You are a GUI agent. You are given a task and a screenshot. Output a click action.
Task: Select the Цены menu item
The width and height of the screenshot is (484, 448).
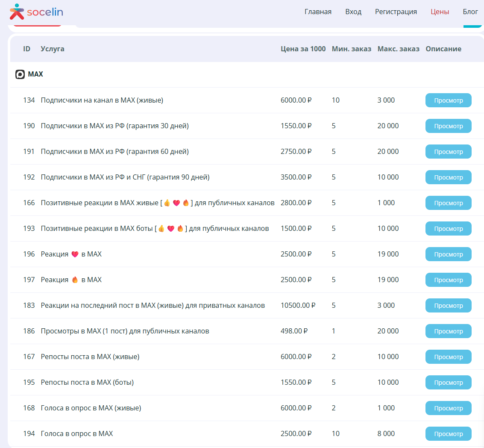(440, 12)
